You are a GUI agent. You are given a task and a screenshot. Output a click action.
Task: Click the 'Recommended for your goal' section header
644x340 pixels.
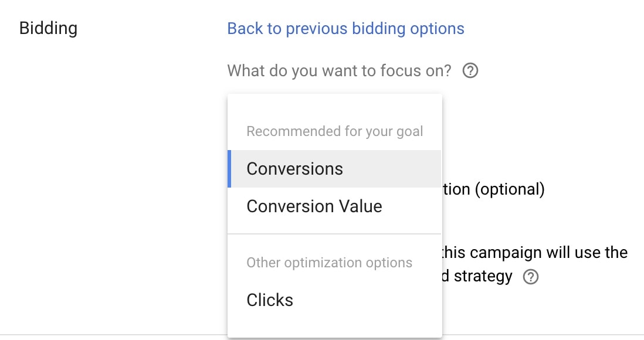coord(334,131)
